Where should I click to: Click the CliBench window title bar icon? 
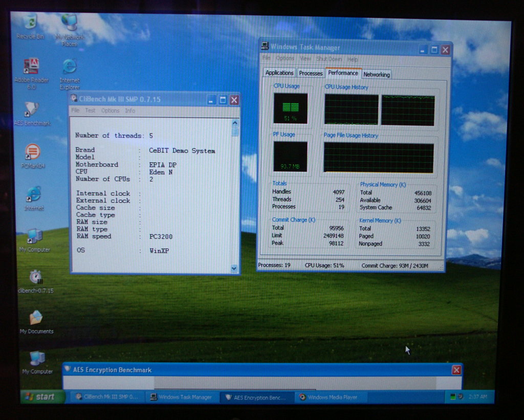74,99
